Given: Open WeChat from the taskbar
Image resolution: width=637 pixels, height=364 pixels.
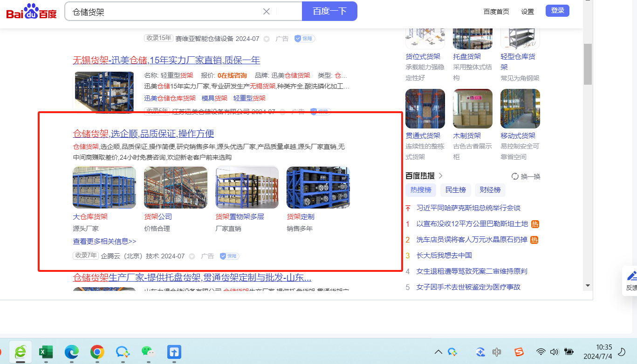Looking at the screenshot, I should click(148, 352).
